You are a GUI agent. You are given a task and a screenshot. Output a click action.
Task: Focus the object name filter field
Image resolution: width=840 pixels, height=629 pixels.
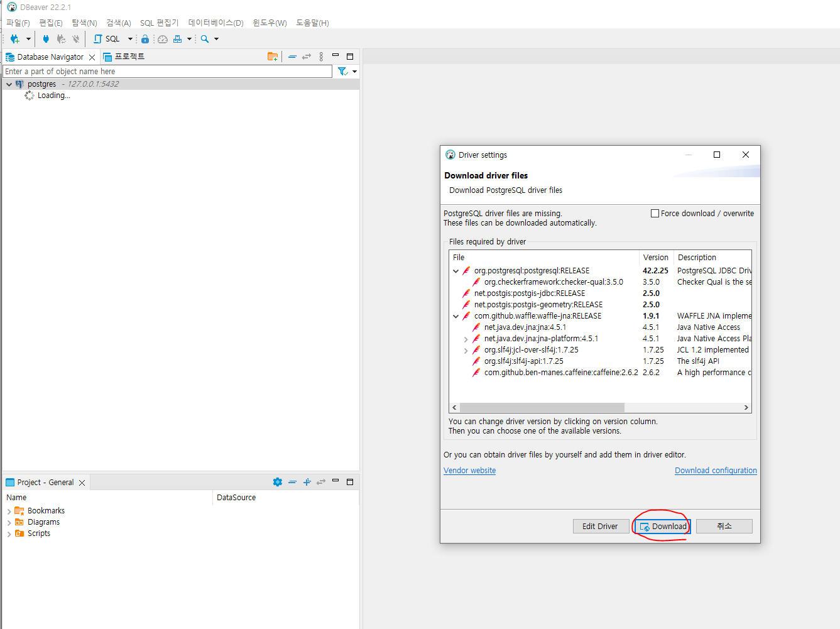tap(168, 72)
